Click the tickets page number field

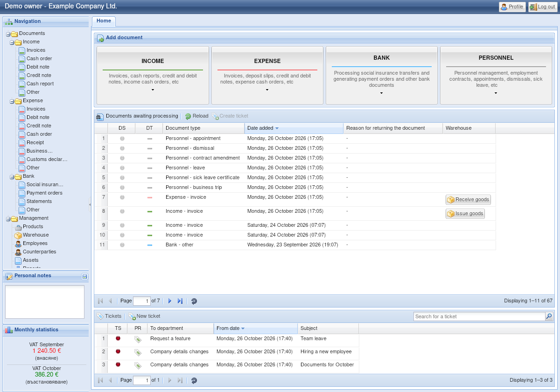pos(142,380)
